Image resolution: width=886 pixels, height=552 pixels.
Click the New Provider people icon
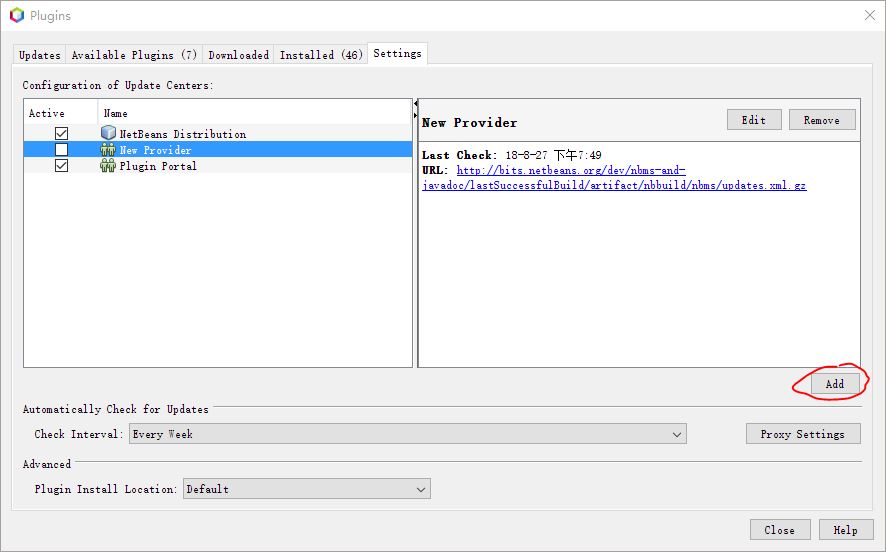(x=108, y=149)
